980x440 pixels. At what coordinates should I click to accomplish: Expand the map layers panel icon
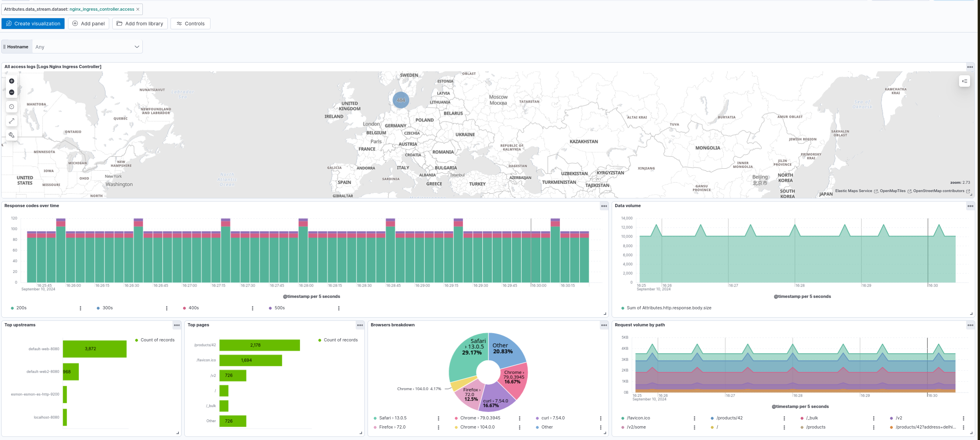(x=965, y=81)
